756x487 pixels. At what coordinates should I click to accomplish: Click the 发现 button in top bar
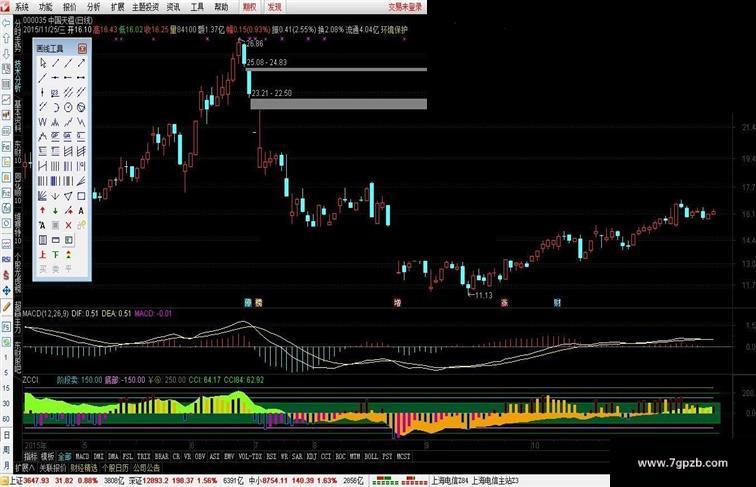(x=274, y=7)
